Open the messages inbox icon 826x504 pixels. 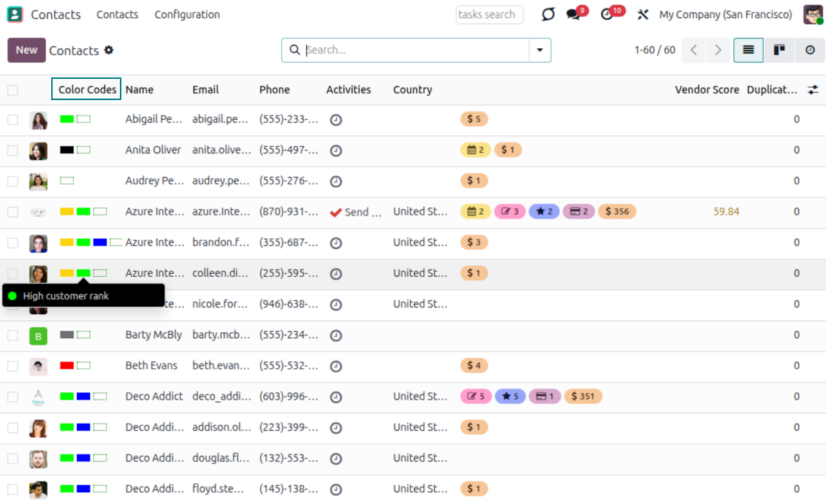tap(575, 14)
